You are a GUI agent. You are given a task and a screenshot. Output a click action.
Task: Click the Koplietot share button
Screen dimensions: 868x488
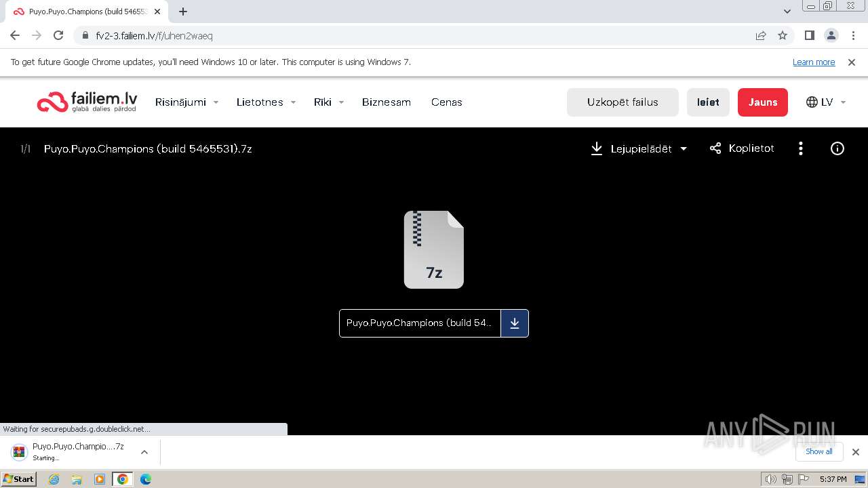coord(742,148)
